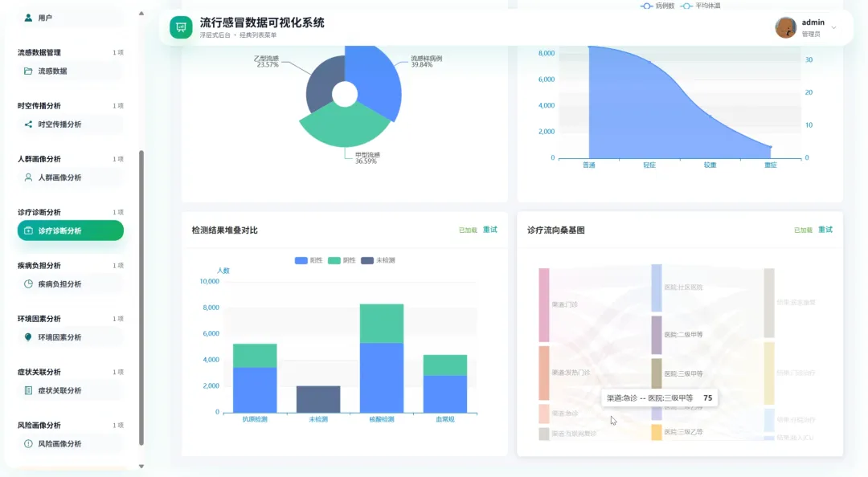868x477 pixels.
Task: Click the 未检测 dark bar
Action: coord(318,399)
